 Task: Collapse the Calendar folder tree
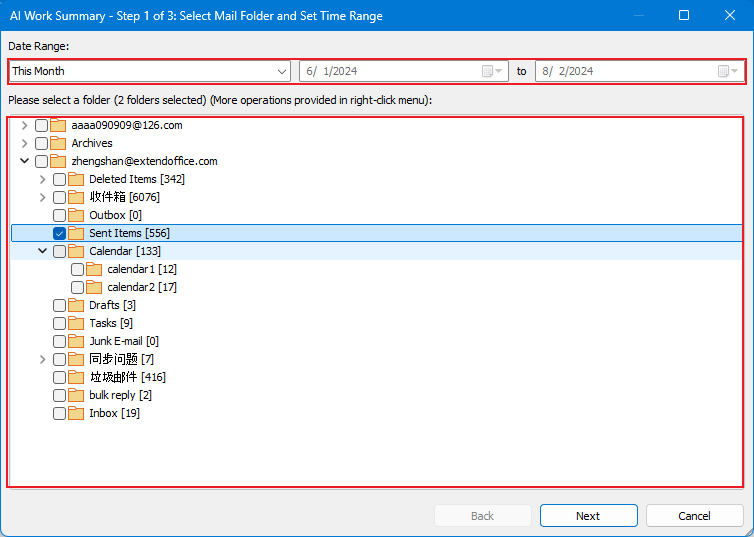point(42,251)
